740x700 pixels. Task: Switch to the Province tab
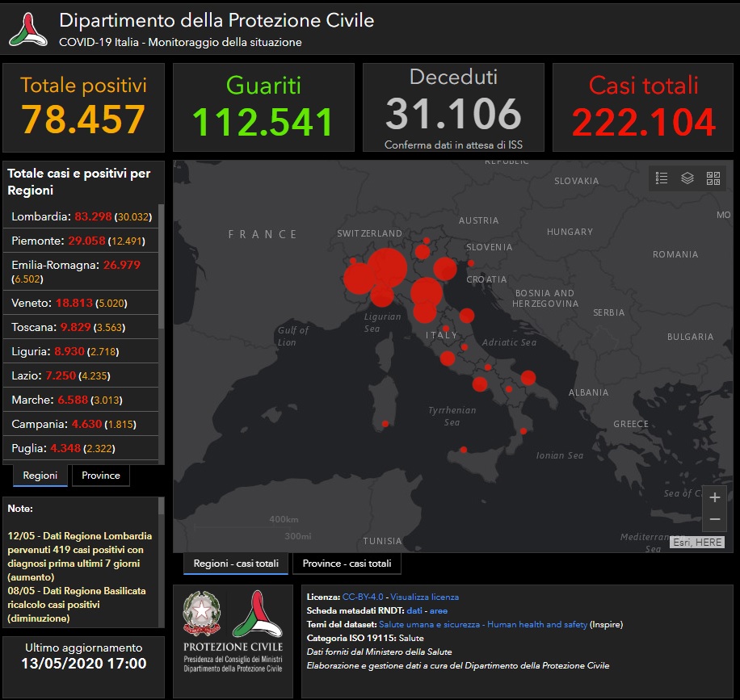tap(101, 476)
